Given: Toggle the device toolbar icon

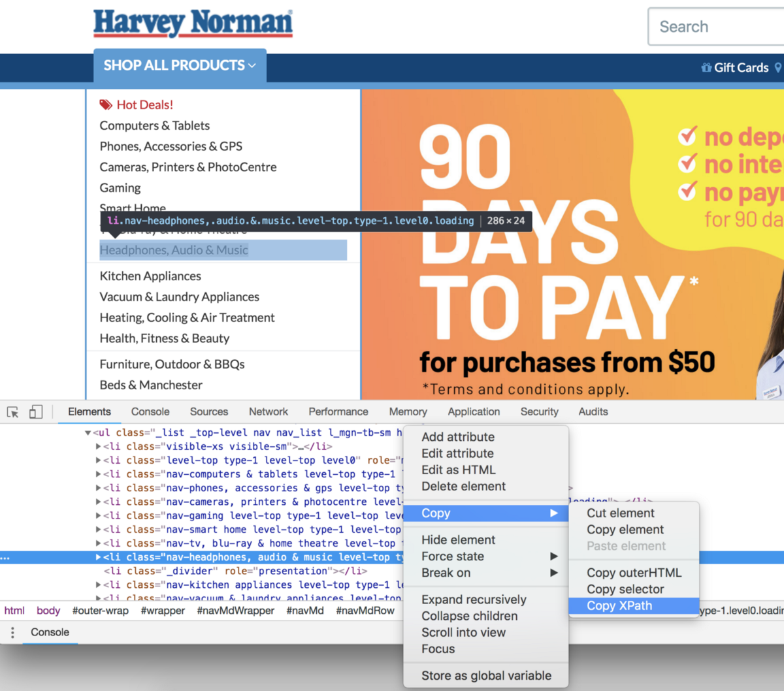Looking at the screenshot, I should [36, 411].
